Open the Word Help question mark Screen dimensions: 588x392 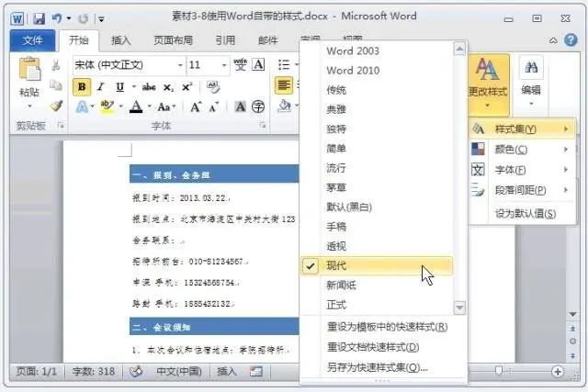coord(571,39)
